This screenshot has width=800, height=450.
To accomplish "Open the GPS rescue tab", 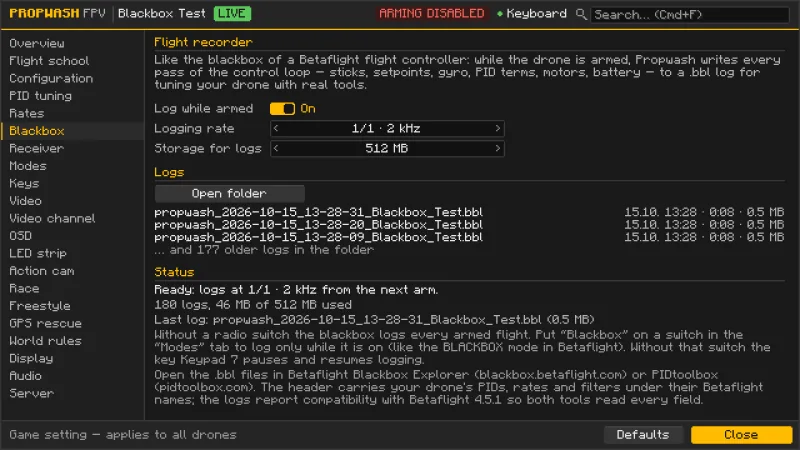I will [x=72, y=323].
